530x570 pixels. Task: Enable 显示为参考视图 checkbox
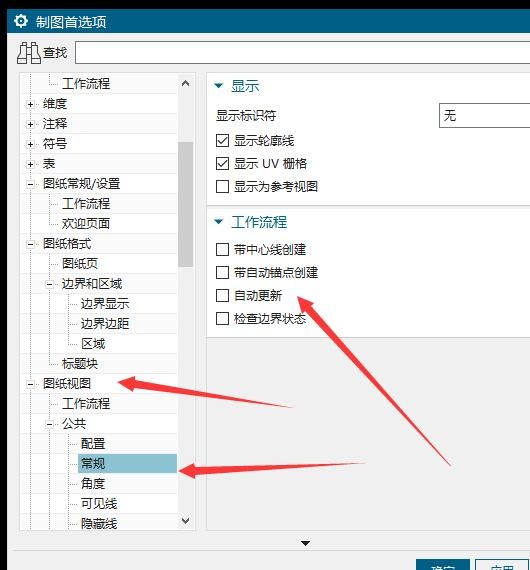point(222,186)
